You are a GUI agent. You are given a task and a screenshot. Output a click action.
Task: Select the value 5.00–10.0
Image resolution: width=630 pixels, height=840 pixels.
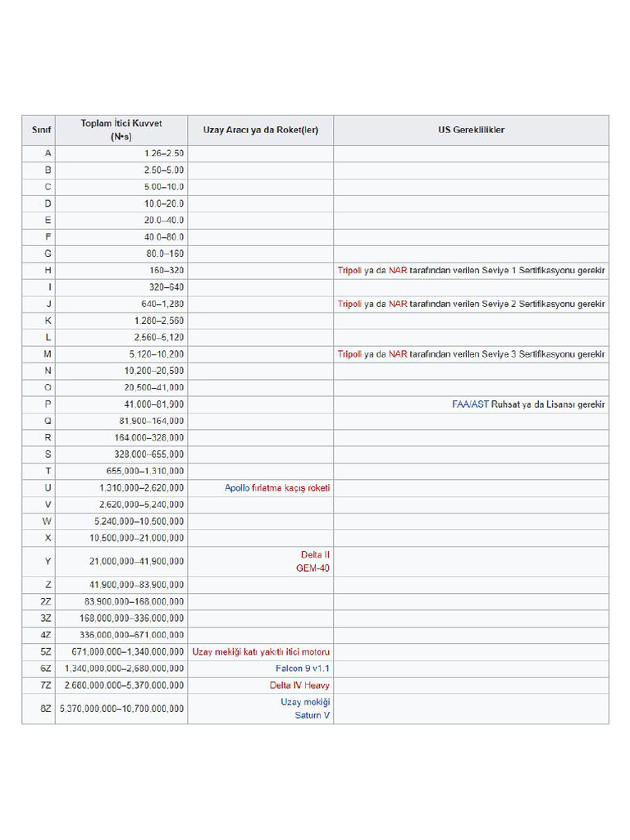click(x=164, y=187)
